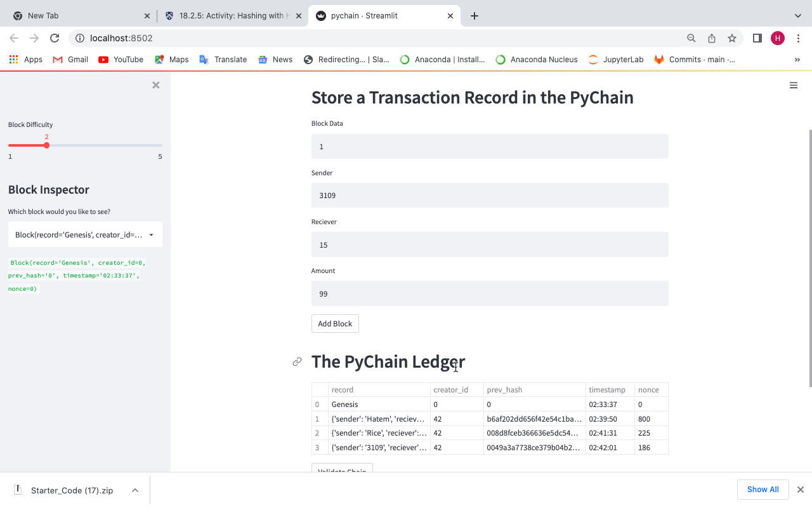The height and width of the screenshot is (508, 812).
Task: Show more bookmarks chevron
Action: coord(797,59)
